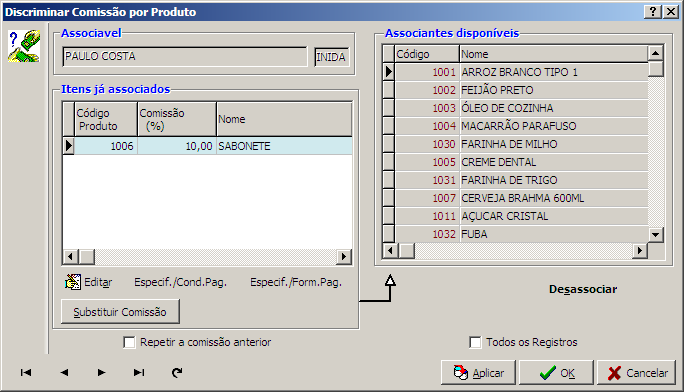Image resolution: width=684 pixels, height=392 pixels.
Task: Select MACARRÃO PARAFUSO row
Action: click(515, 126)
